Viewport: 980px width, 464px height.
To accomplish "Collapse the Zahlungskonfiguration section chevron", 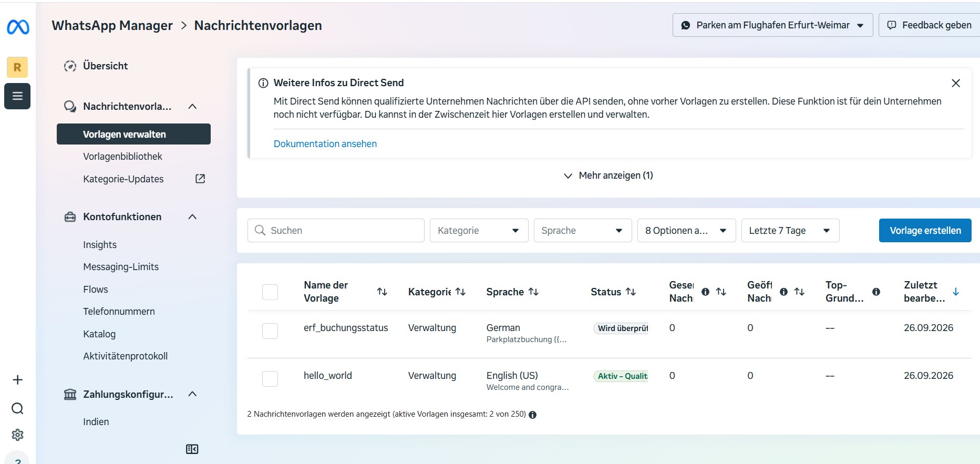I will pyautogui.click(x=192, y=394).
